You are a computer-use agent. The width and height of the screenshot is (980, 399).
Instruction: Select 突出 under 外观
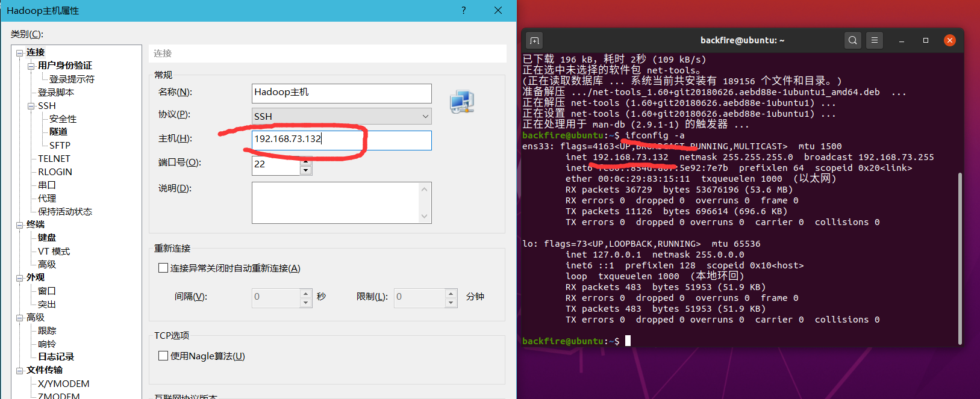click(x=47, y=305)
